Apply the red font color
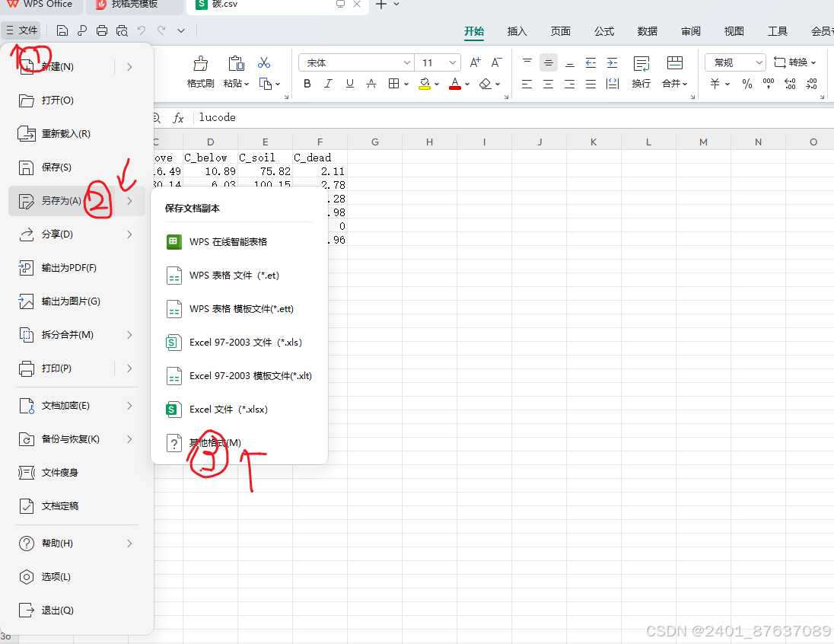834x644 pixels. (x=455, y=84)
